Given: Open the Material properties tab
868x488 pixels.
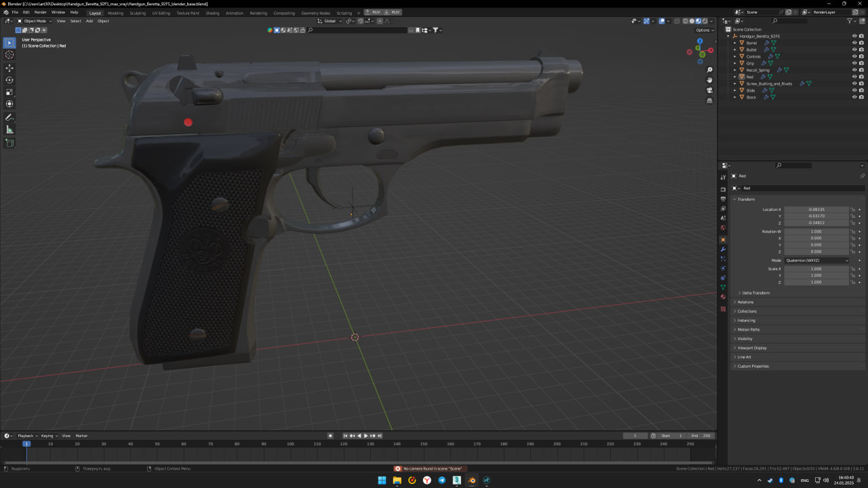Looking at the screenshot, I should pyautogui.click(x=723, y=297).
